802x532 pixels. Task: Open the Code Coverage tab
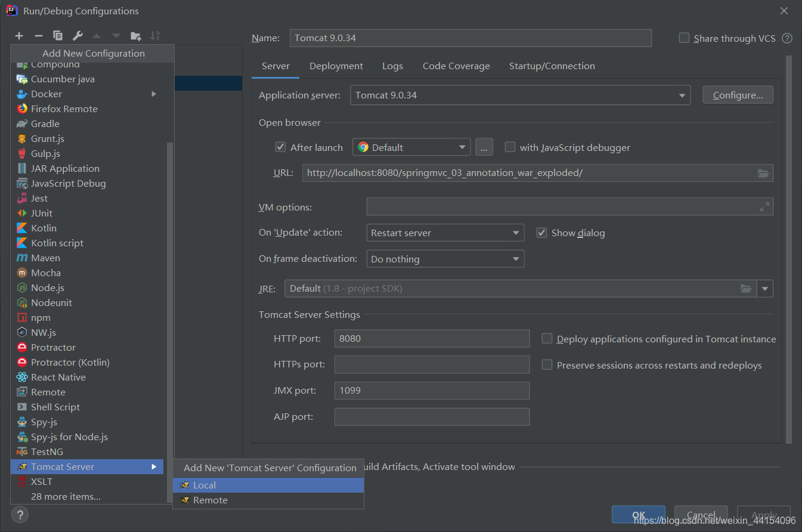(456, 66)
